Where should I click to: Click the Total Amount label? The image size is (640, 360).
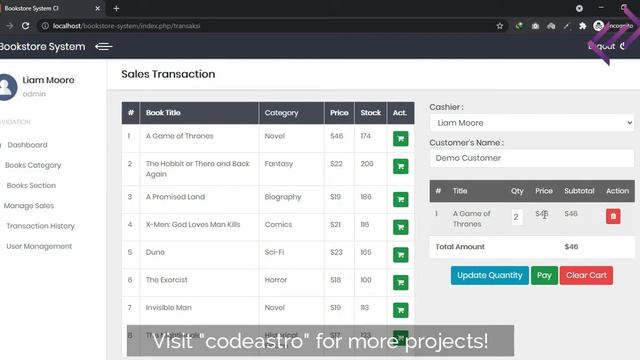tap(460, 247)
